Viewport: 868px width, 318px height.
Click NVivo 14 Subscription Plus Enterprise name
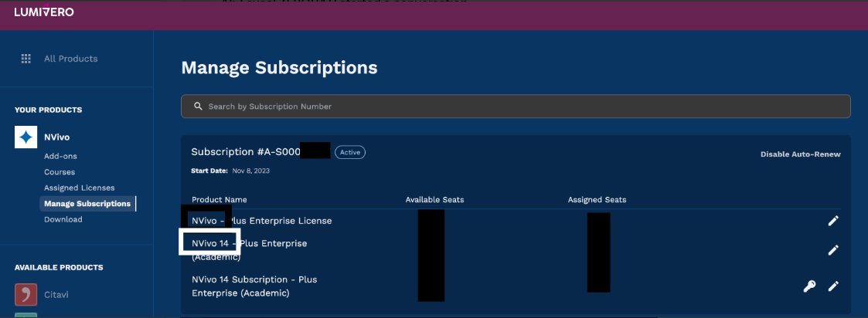point(254,286)
